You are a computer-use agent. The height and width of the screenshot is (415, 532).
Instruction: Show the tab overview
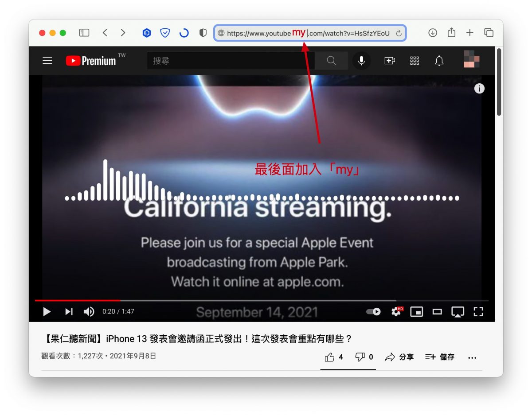[x=489, y=33]
